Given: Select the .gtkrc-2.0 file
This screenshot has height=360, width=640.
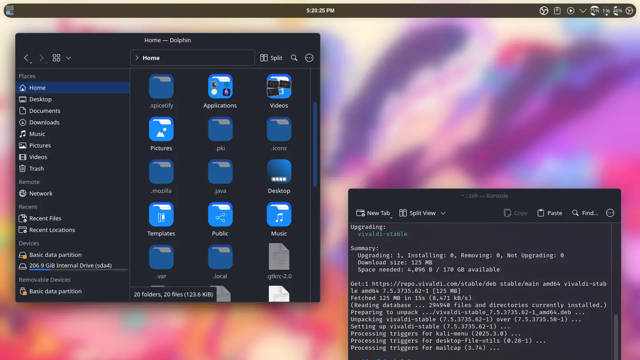Looking at the screenshot, I should (x=279, y=262).
